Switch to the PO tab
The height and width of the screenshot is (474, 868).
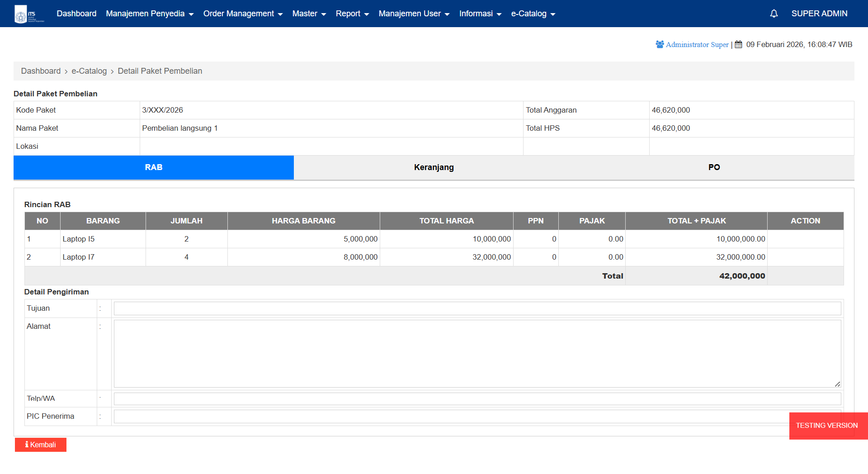tap(714, 167)
